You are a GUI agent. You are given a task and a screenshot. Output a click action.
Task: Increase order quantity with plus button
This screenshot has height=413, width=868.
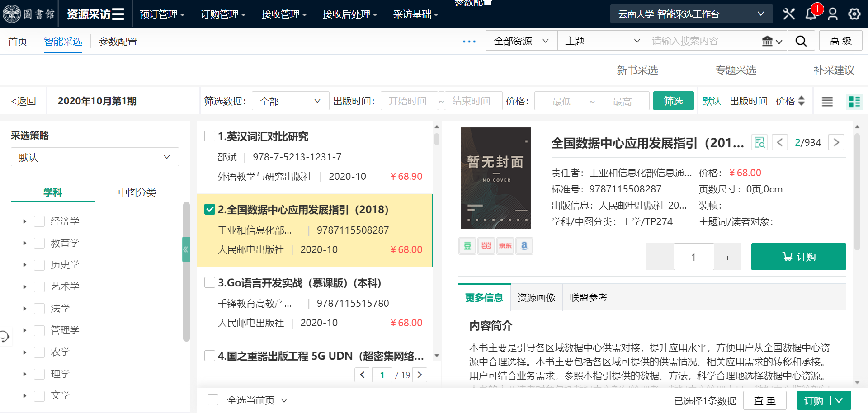click(727, 257)
